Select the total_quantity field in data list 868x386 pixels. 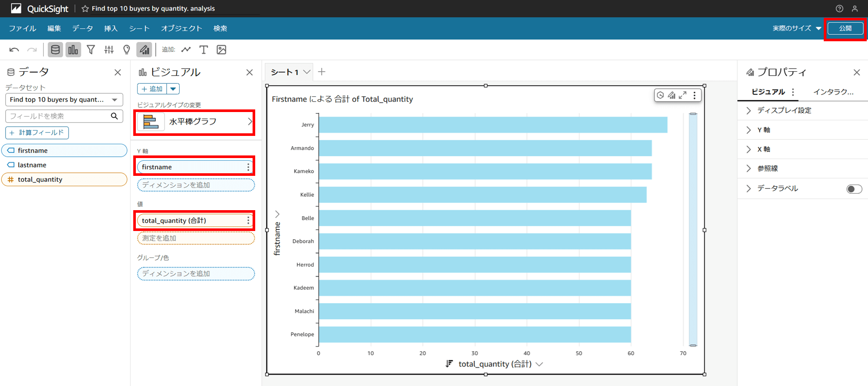pos(64,179)
